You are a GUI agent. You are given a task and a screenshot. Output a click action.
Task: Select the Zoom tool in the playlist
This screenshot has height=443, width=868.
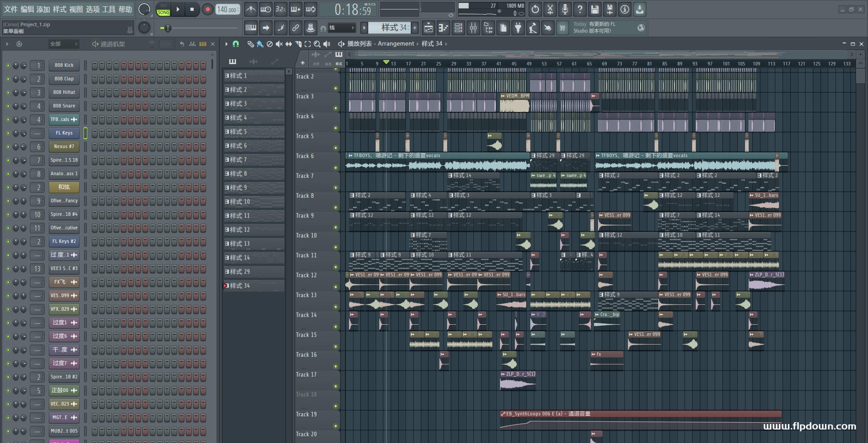point(317,44)
